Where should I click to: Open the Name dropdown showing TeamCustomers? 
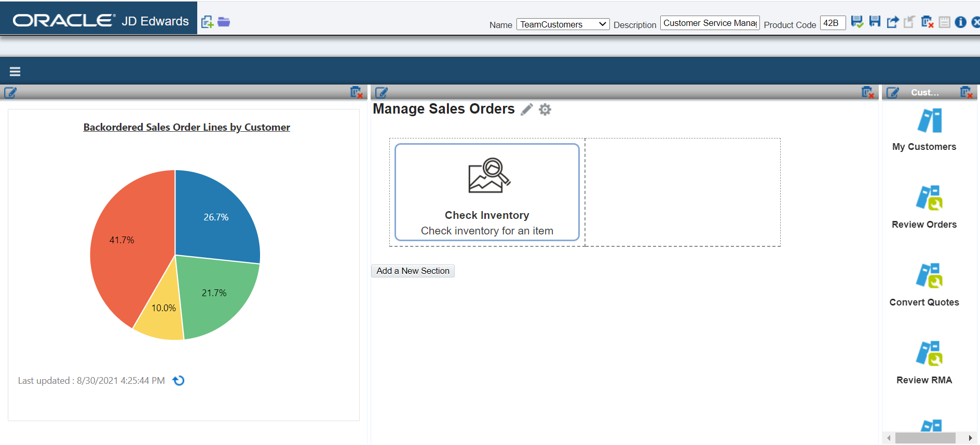(563, 24)
